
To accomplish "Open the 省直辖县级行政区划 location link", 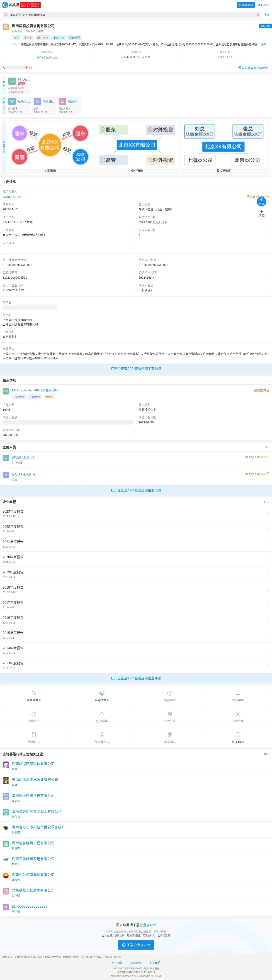I will (x=253, y=68).
